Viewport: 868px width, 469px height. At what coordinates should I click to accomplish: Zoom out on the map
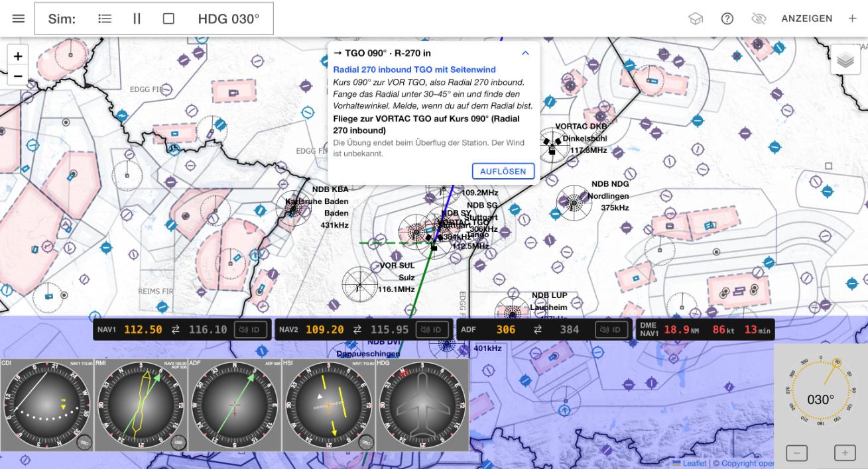point(18,76)
